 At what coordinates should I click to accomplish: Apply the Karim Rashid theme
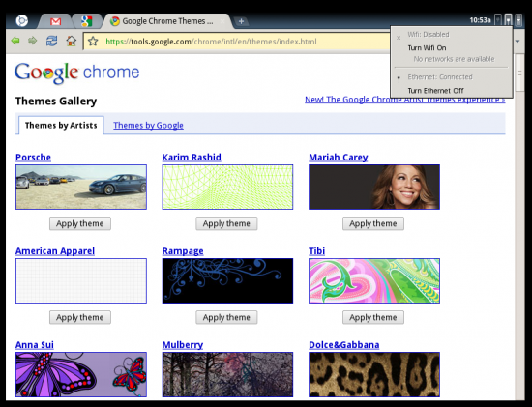pos(226,223)
